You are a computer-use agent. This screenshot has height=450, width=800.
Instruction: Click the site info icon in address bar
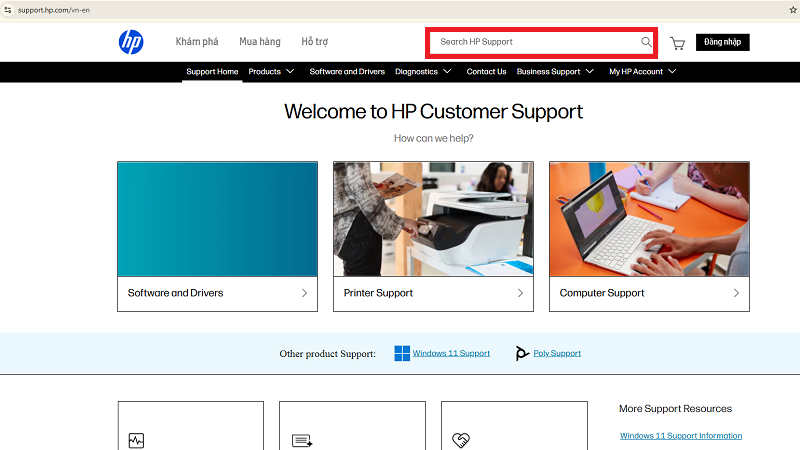coord(8,9)
